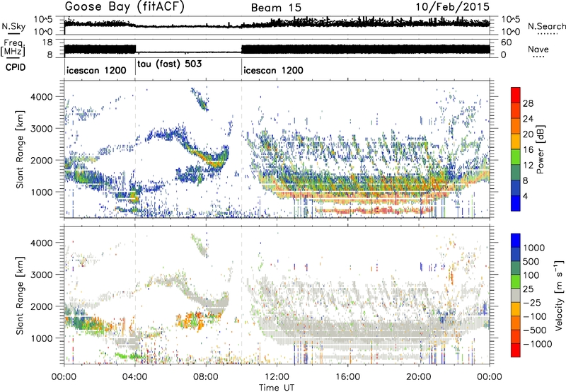Click the "Velocity [m s-1]" colorbar title
Screen dimensions: 566x392
tap(559, 295)
